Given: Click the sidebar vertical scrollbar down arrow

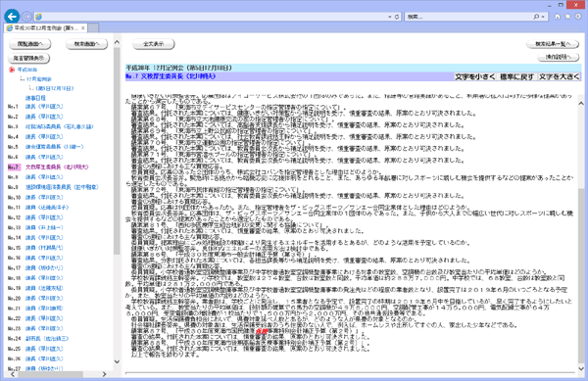Looking at the screenshot, I should tap(117, 361).
